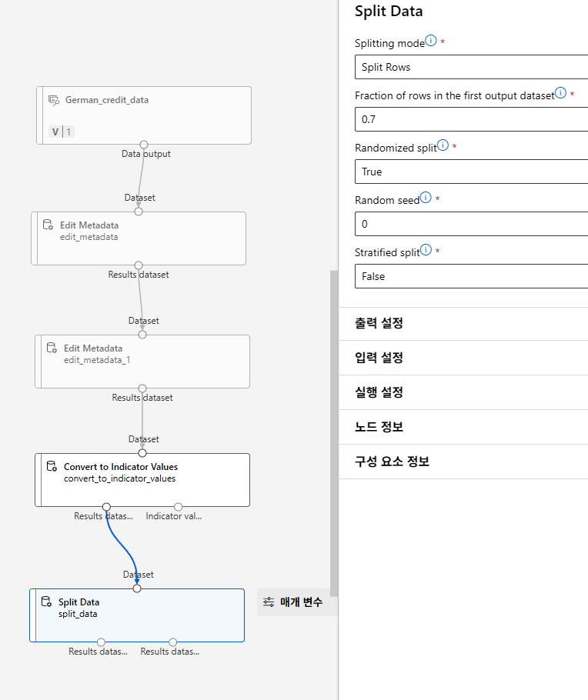Open the 매개 변수 panel button
588x700 pixels.
297,602
